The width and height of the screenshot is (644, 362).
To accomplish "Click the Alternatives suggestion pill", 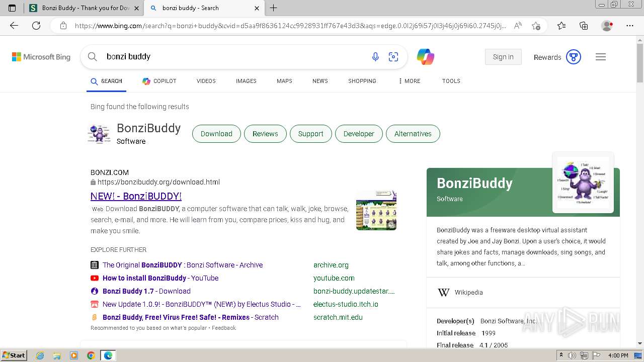I will pyautogui.click(x=413, y=134).
